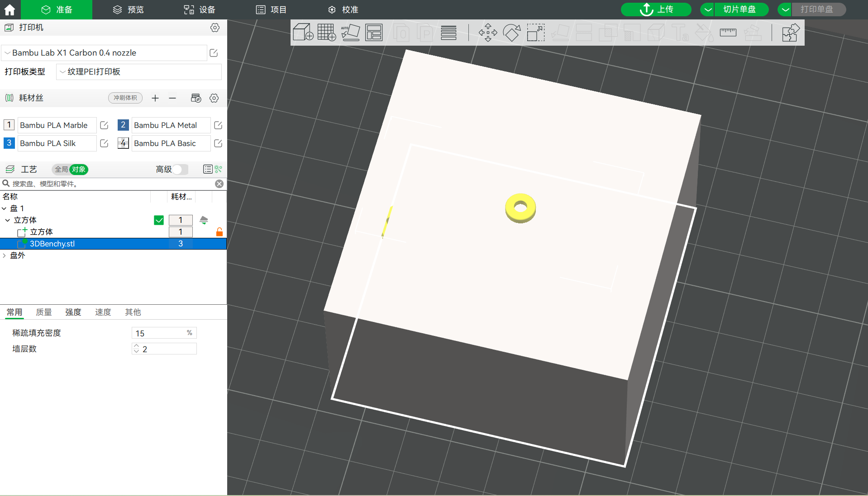Screen dimensions: 868x496
Task: Click the Add cube/model toolbar icon
Action: click(303, 33)
